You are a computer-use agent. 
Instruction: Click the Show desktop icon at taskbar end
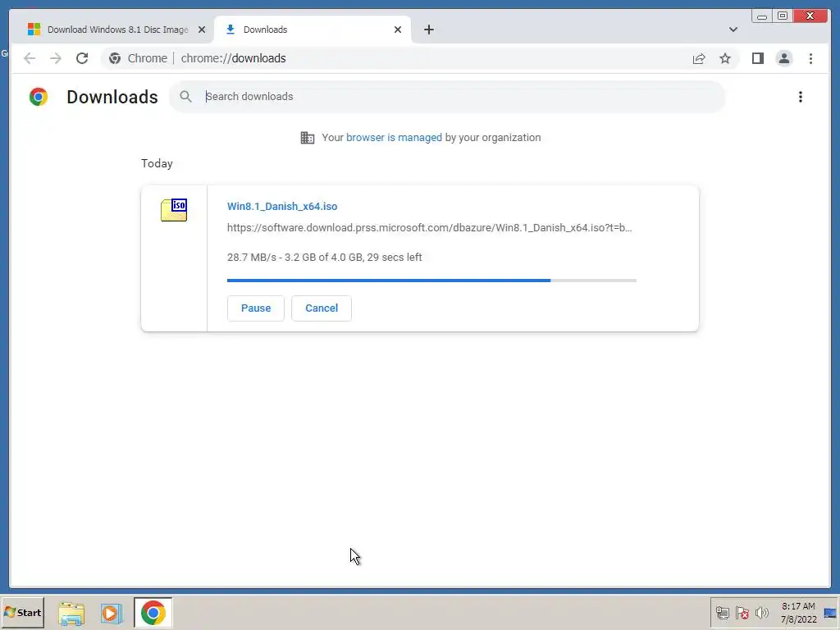pos(831,613)
